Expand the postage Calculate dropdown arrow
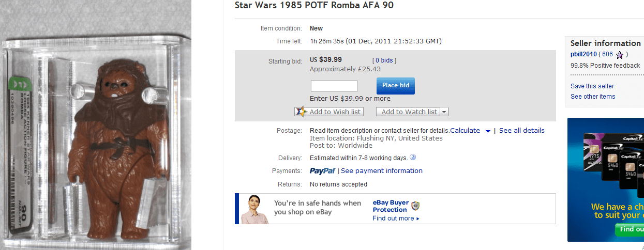Image resolution: width=644 pixels, height=250 pixels. pos(487,131)
